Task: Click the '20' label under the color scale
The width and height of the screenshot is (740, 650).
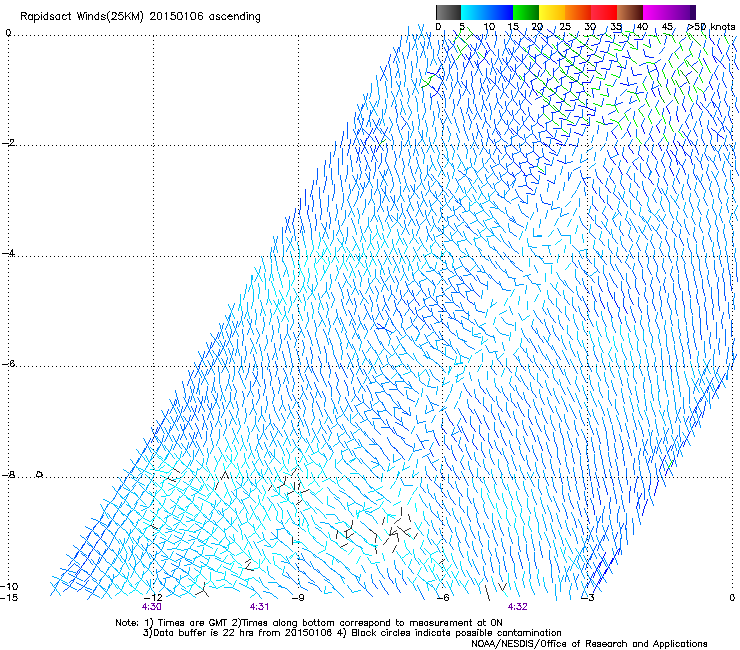Action: click(537, 27)
